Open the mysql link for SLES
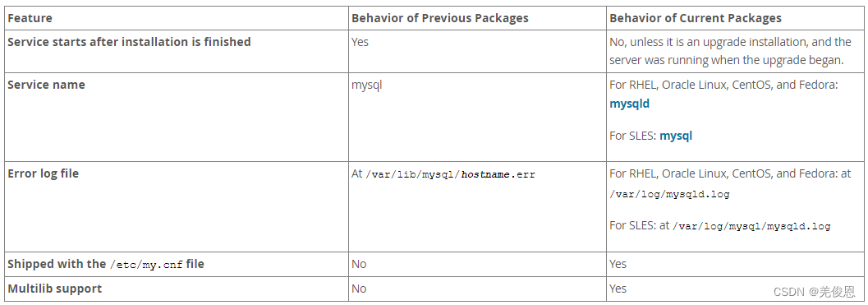The image size is (868, 305). [x=676, y=136]
